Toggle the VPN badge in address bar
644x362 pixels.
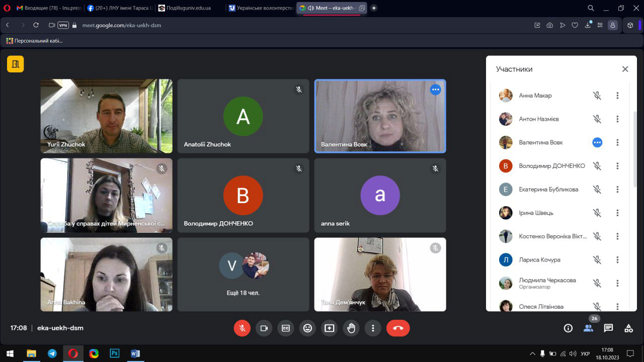[x=63, y=25]
